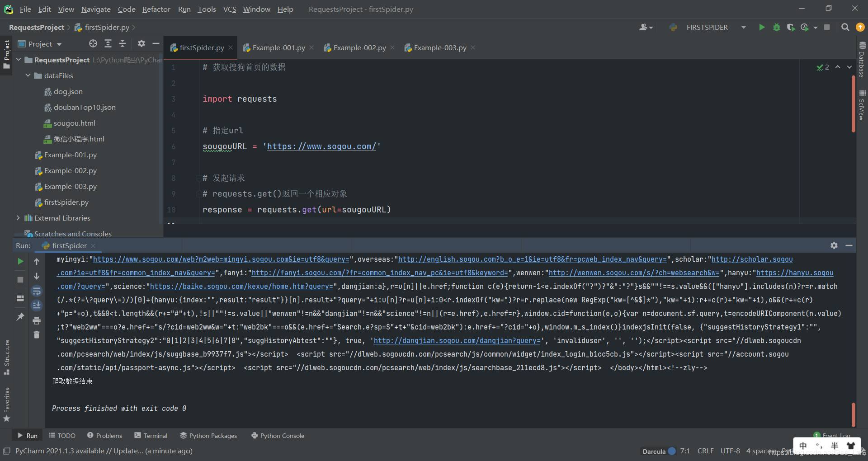The image size is (868, 461).
Task: Open Python Console tool window
Action: point(278,436)
